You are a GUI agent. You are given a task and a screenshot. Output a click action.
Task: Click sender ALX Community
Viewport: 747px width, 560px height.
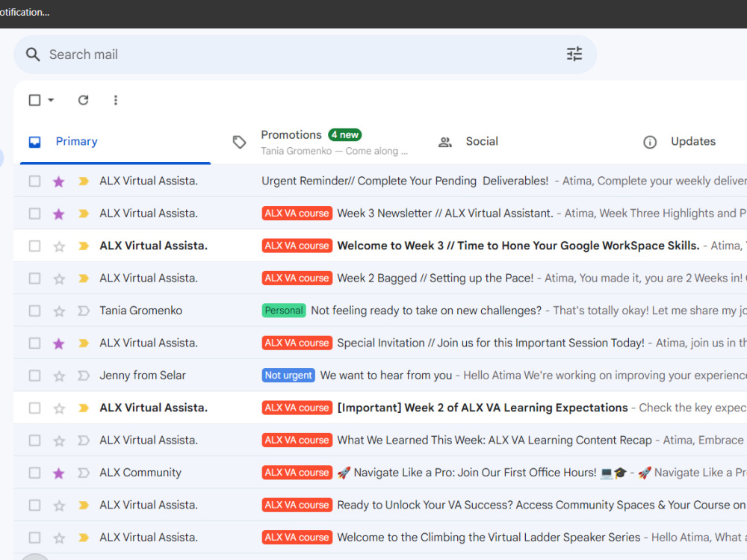[140, 473]
